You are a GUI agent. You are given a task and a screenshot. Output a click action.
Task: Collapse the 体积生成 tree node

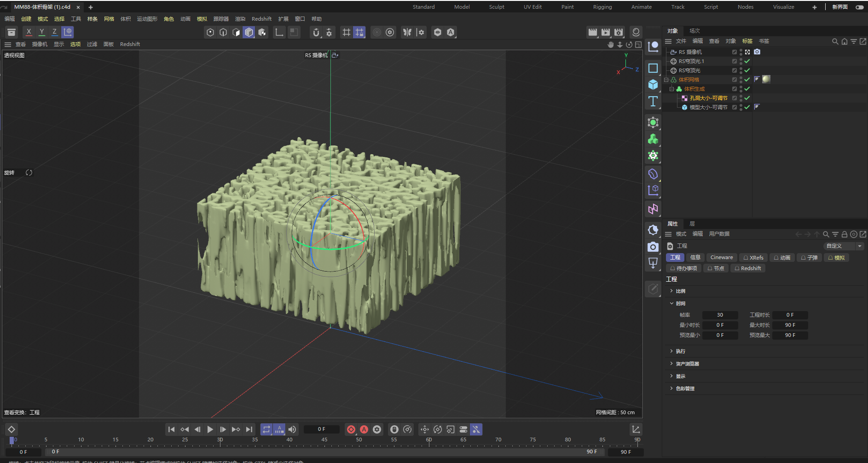tap(671, 89)
